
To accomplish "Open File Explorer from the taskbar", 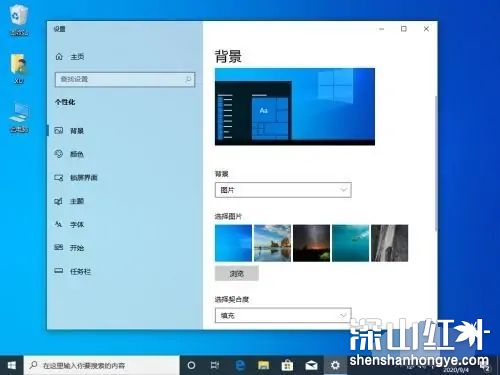I will pyautogui.click(x=263, y=365).
